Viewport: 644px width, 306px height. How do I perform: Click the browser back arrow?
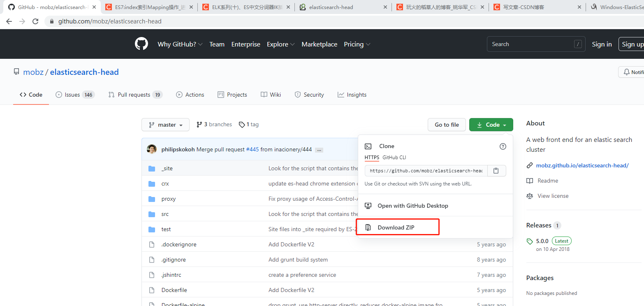9,21
